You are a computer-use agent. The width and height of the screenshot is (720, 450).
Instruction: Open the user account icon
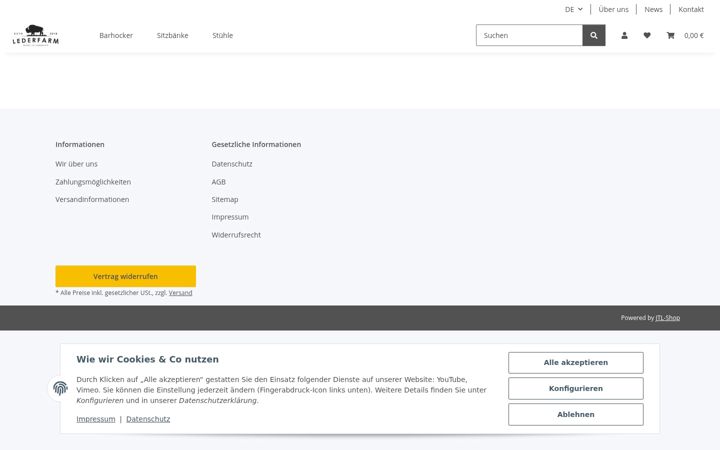click(x=624, y=35)
